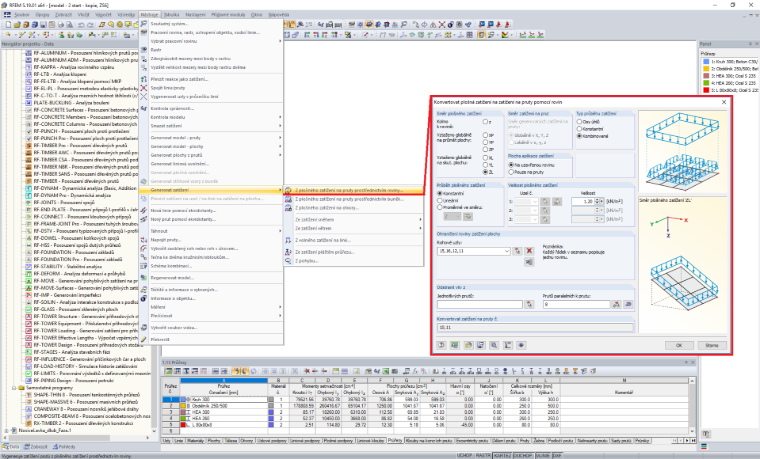
Task: Click the Storno button in the dialog
Action: (x=712, y=345)
